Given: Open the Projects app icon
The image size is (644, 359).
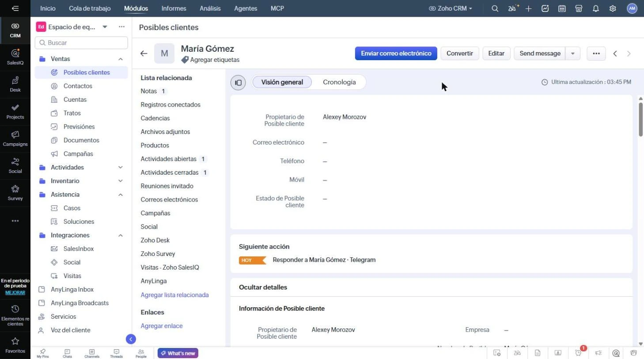Looking at the screenshot, I should click(x=15, y=111).
